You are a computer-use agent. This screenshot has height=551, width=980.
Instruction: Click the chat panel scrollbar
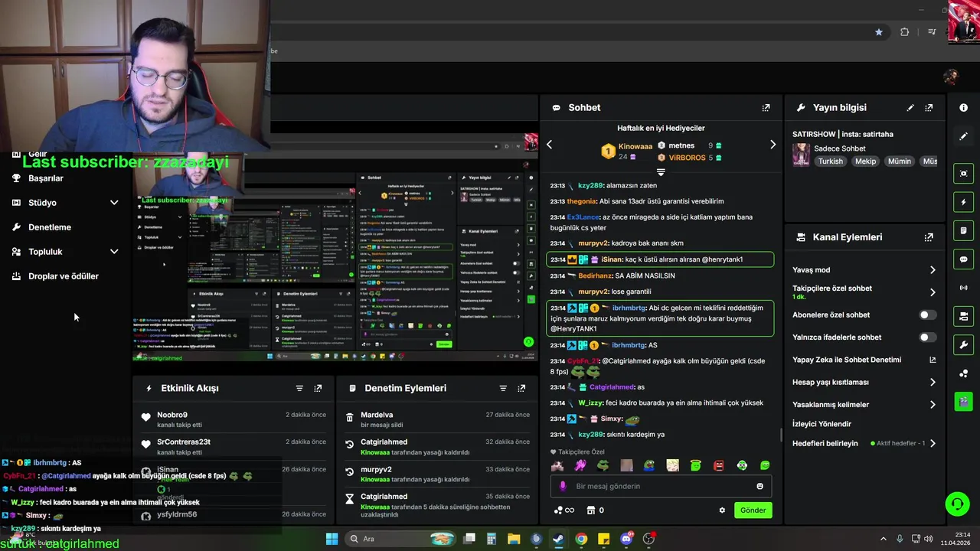tap(781, 435)
